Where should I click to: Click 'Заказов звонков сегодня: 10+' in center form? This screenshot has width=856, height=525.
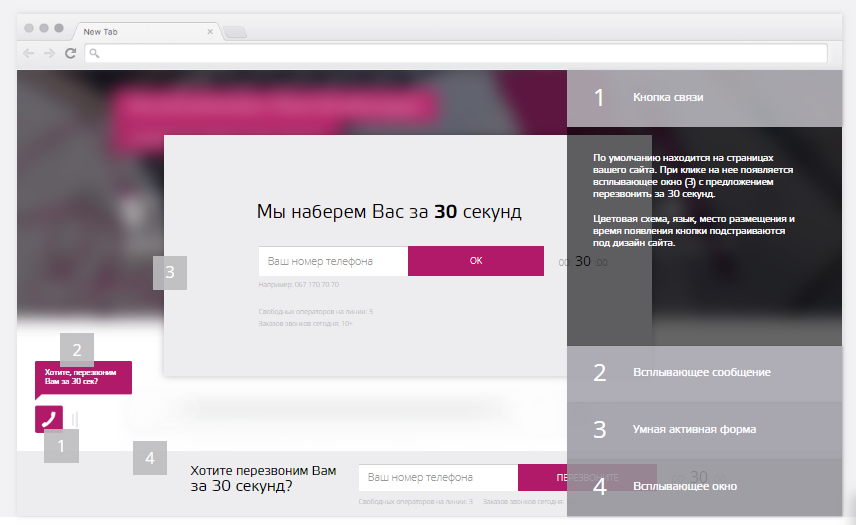pos(305,324)
